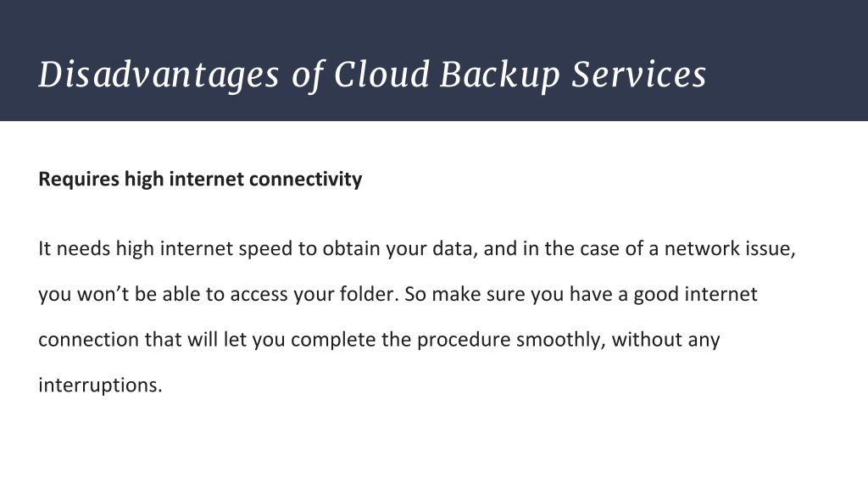Screen dimensions: 868x488
Task: Click the last word 'interruptions' in the paragraph
Action: [x=98, y=385]
